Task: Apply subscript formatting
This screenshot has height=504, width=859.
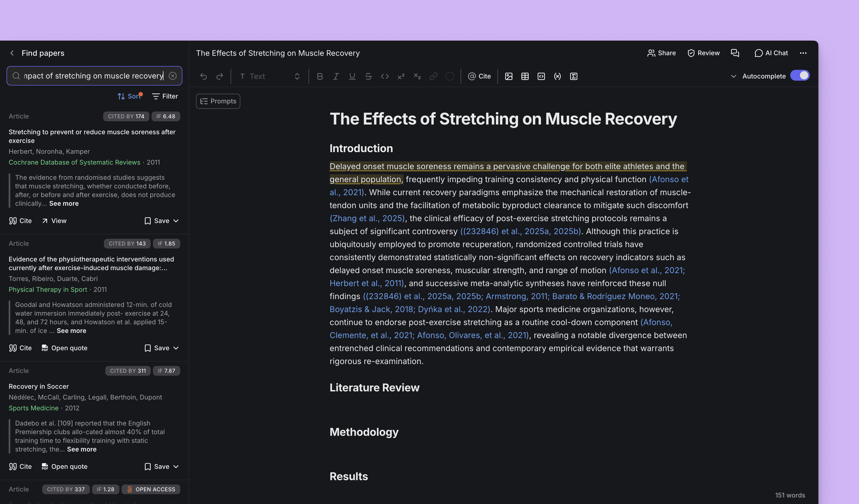Action: [x=417, y=76]
